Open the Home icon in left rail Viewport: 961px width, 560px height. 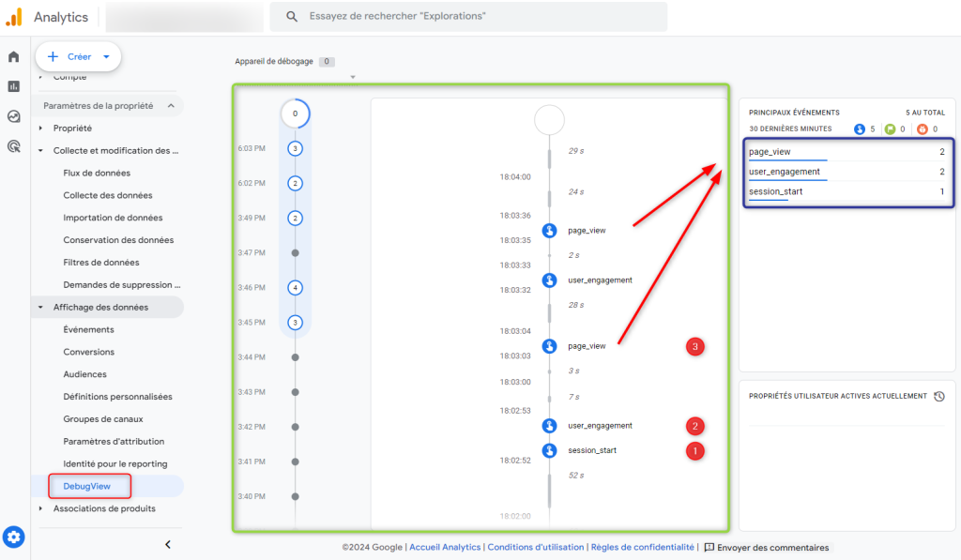13,57
